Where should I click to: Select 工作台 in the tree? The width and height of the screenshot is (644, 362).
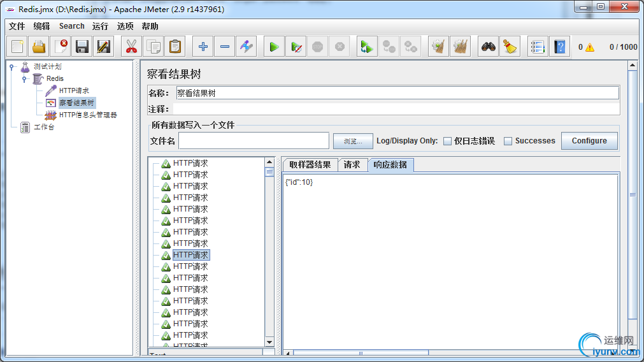(x=44, y=127)
